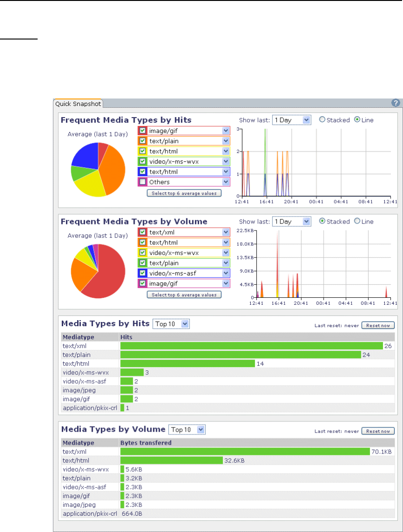The image size is (403, 532).
Task: Click the Bytes transfered column header
Action: point(146,443)
